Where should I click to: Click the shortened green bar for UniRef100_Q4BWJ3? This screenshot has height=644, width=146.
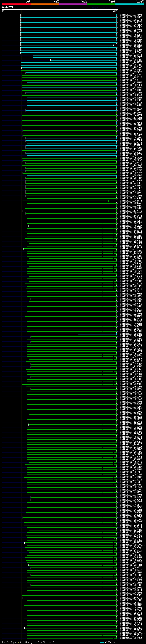66,201
